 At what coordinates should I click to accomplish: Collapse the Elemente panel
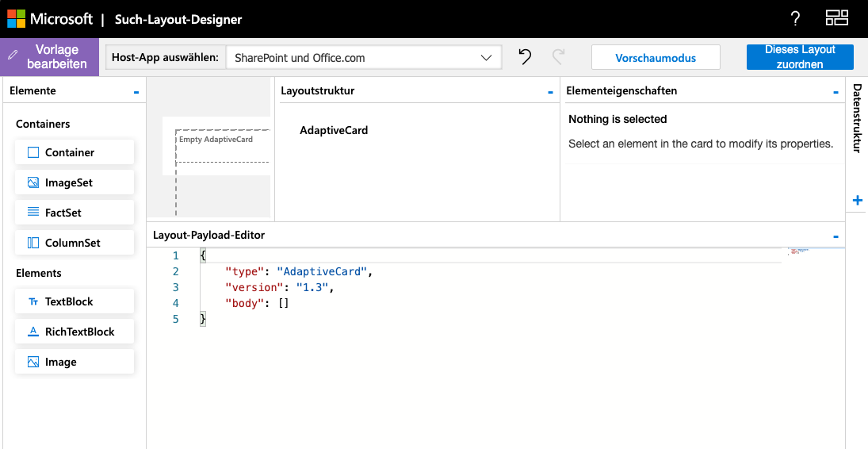click(136, 92)
